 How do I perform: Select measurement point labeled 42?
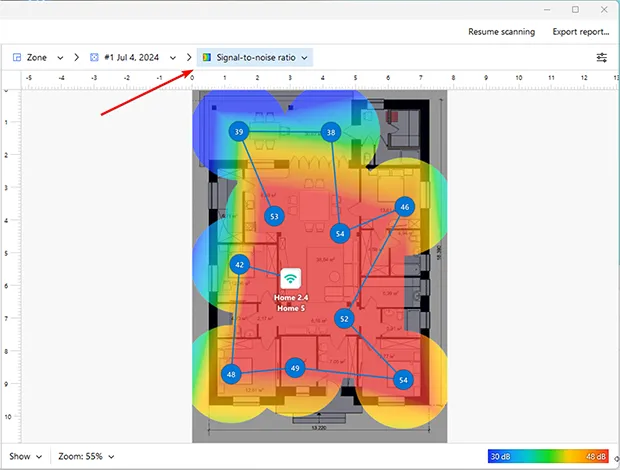[240, 265]
